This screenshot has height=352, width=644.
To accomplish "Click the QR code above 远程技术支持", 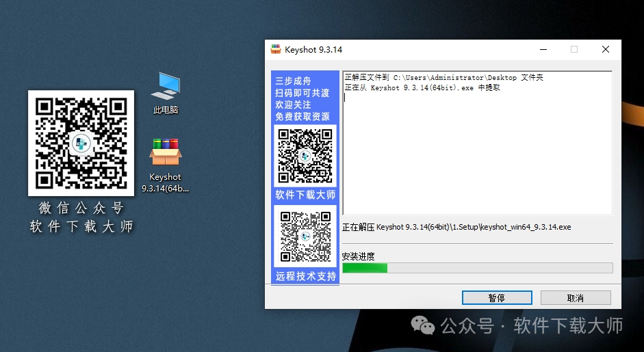I will [x=305, y=236].
